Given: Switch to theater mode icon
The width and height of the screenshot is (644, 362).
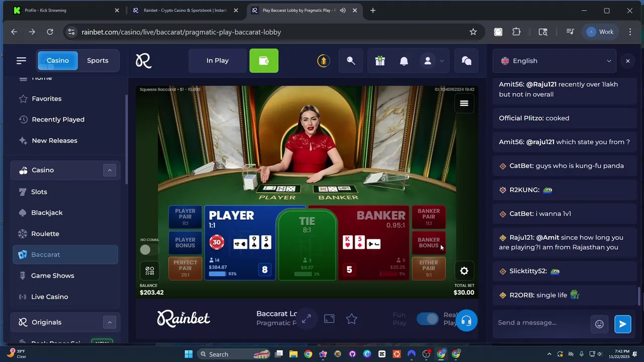Looking at the screenshot, I should pyautogui.click(x=329, y=319).
